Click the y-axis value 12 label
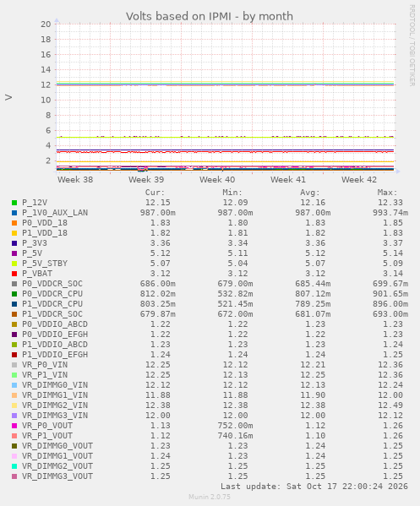This screenshot has width=420, height=506. click(x=46, y=84)
